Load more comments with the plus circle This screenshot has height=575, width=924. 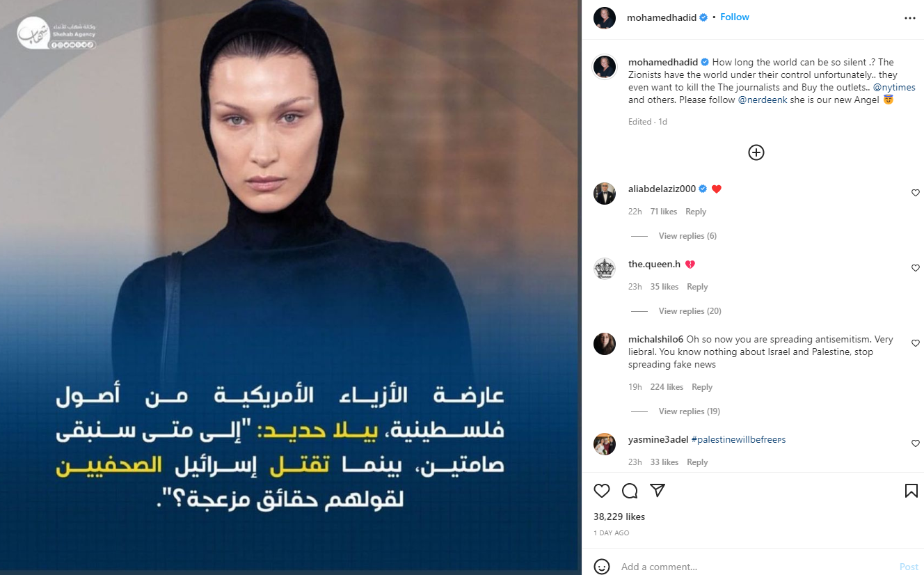756,152
